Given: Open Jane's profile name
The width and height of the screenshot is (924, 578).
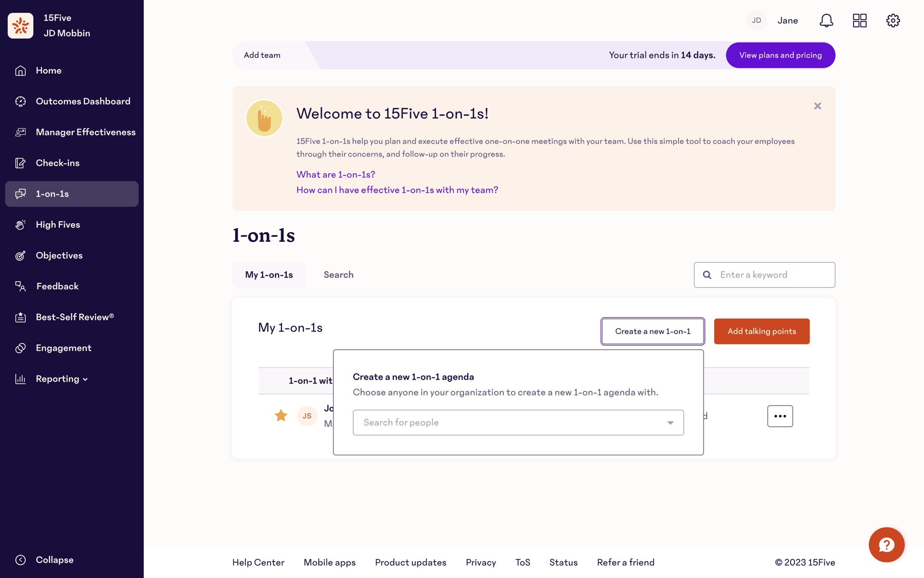Looking at the screenshot, I should [x=788, y=20].
